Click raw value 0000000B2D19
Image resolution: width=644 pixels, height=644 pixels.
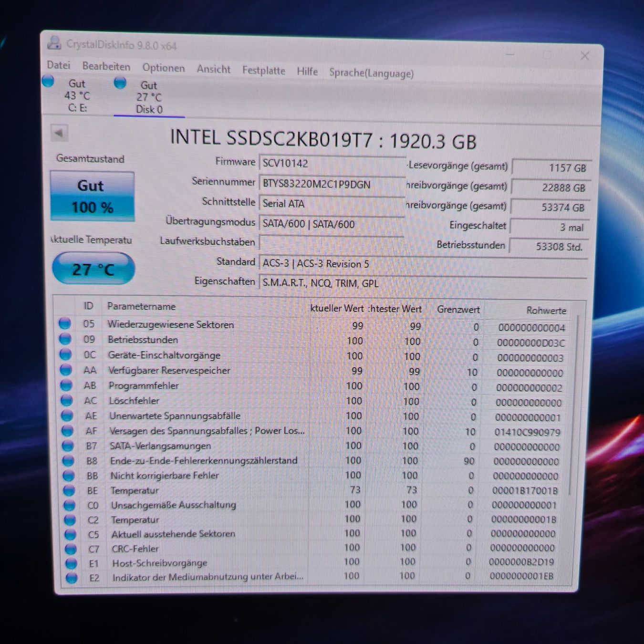coord(521,562)
